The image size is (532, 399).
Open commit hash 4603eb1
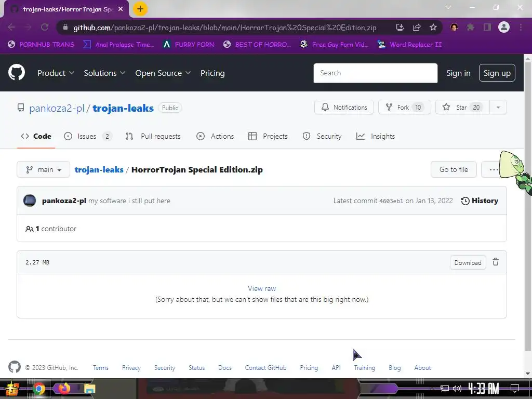point(391,201)
